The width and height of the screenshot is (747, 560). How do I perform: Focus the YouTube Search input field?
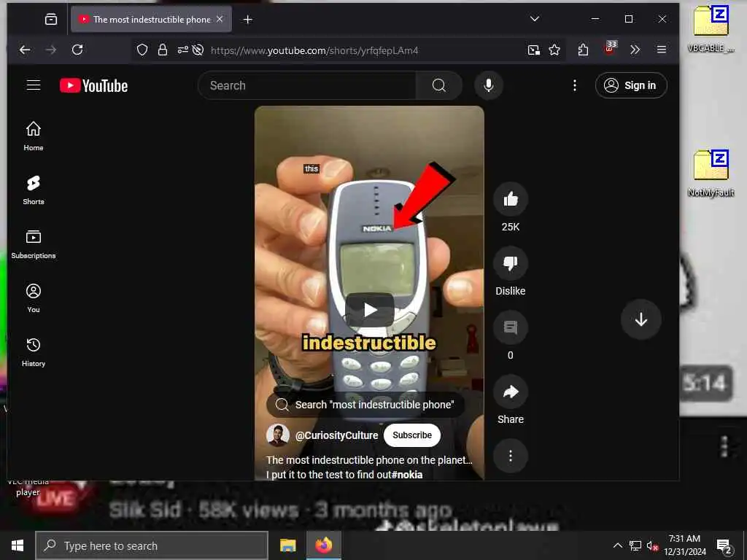point(307,86)
